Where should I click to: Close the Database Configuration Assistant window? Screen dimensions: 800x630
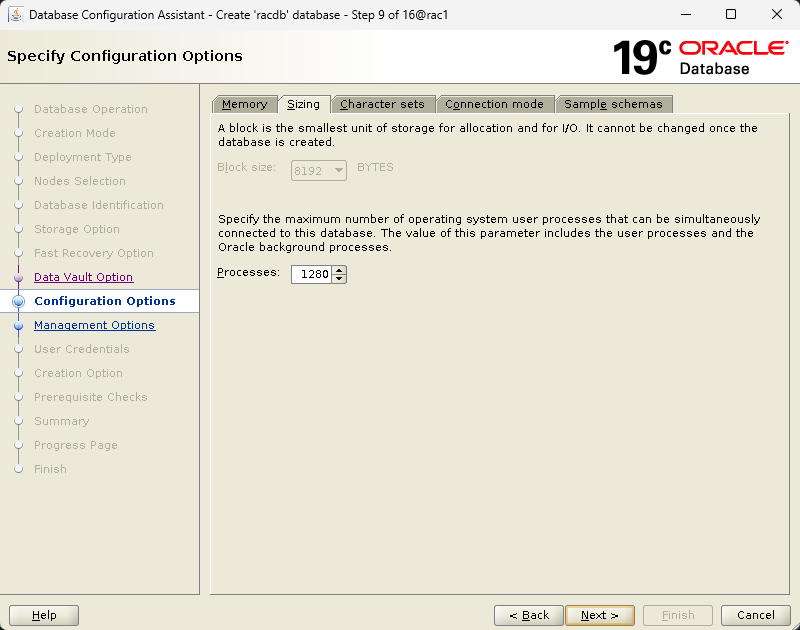pyautogui.click(x=777, y=14)
